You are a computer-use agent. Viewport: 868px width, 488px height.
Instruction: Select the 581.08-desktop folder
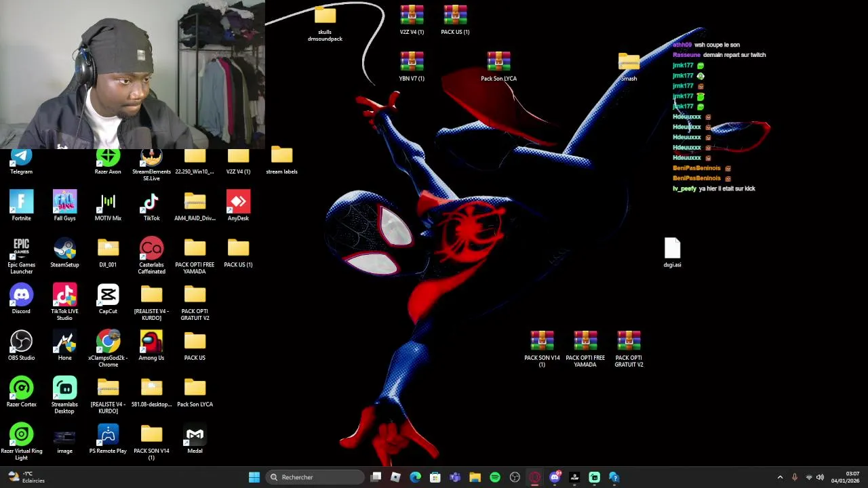(151, 392)
